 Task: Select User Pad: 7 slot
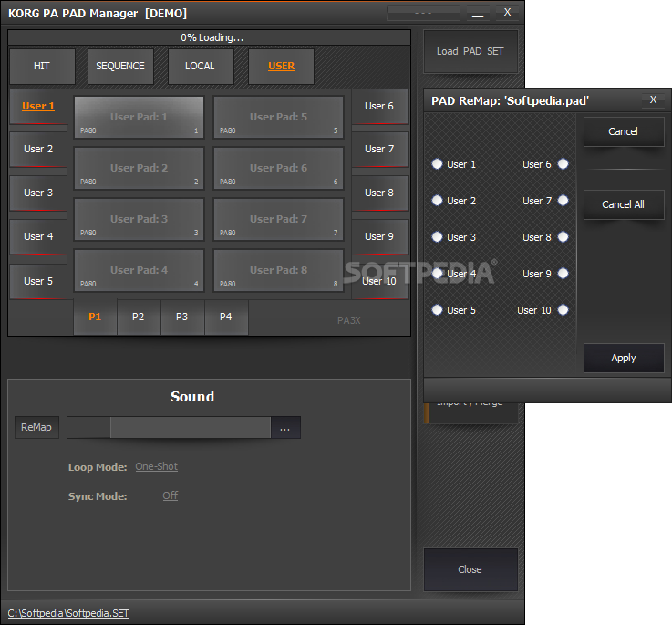pos(279,219)
